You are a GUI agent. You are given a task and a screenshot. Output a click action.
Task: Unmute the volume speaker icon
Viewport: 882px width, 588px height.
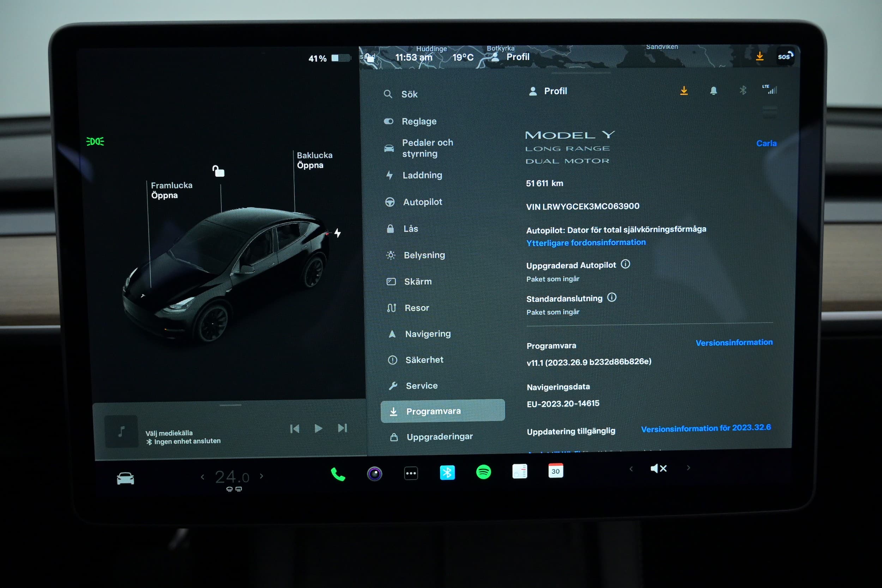click(658, 468)
